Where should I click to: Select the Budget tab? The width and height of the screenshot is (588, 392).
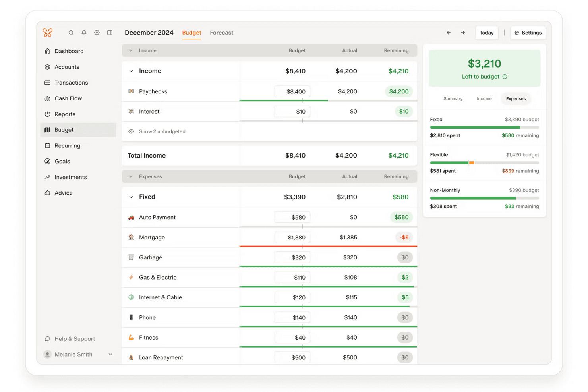click(x=191, y=33)
